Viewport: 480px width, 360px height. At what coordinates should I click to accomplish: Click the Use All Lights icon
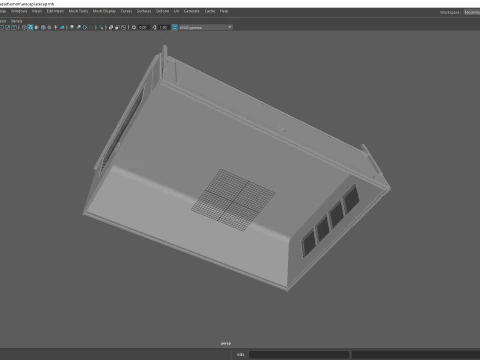(56, 27)
